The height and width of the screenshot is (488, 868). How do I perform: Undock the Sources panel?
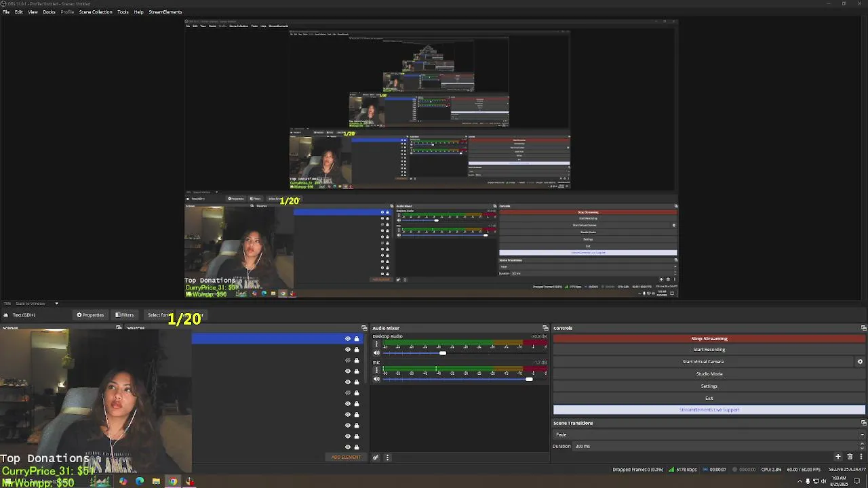tap(364, 328)
